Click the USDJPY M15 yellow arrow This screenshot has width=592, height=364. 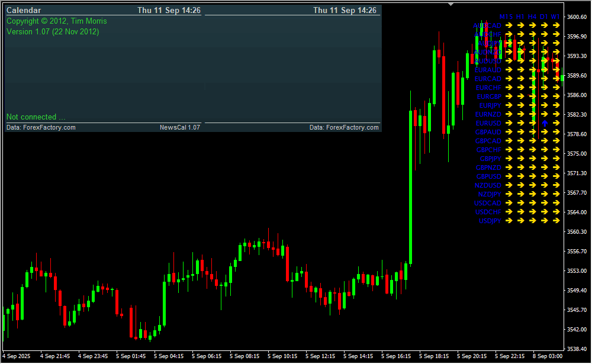click(507, 221)
